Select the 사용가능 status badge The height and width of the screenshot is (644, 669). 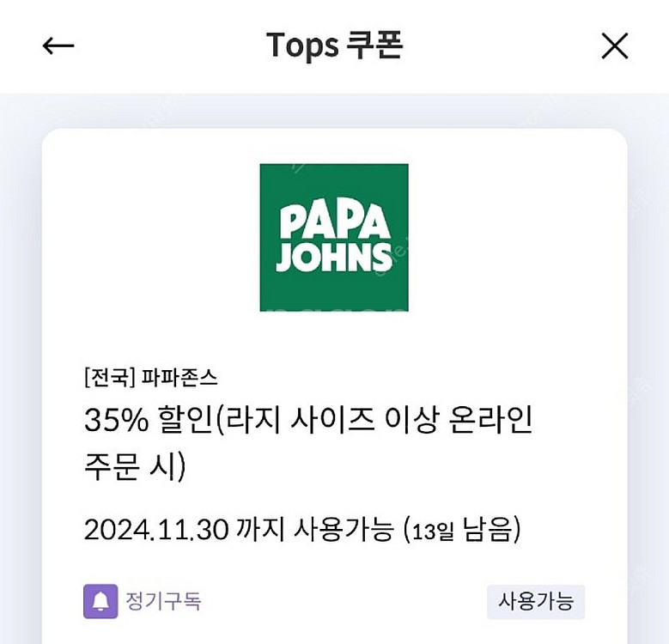tap(536, 601)
